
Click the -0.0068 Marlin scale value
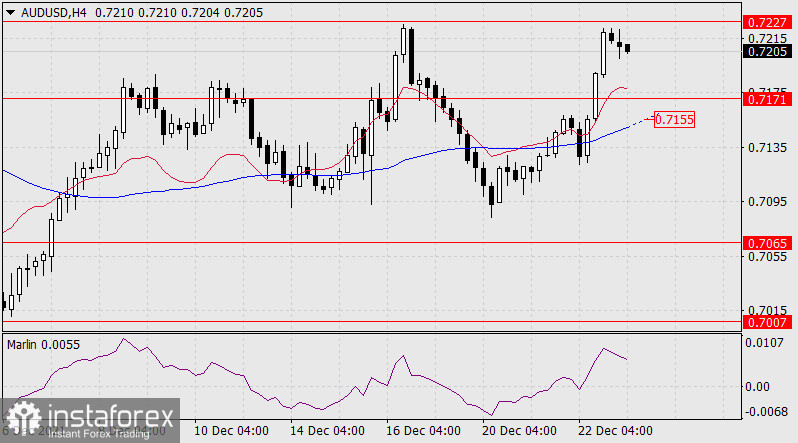point(766,411)
